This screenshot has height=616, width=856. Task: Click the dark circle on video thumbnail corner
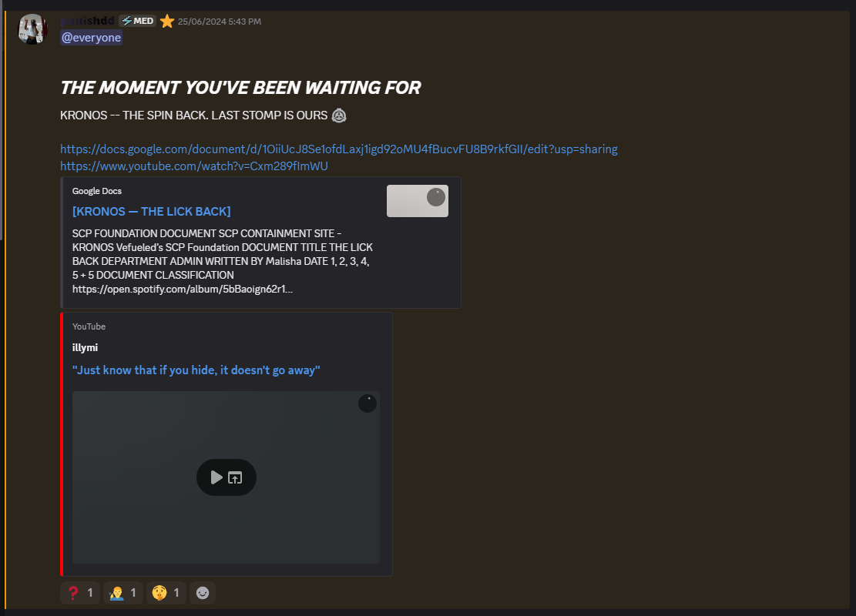[368, 403]
